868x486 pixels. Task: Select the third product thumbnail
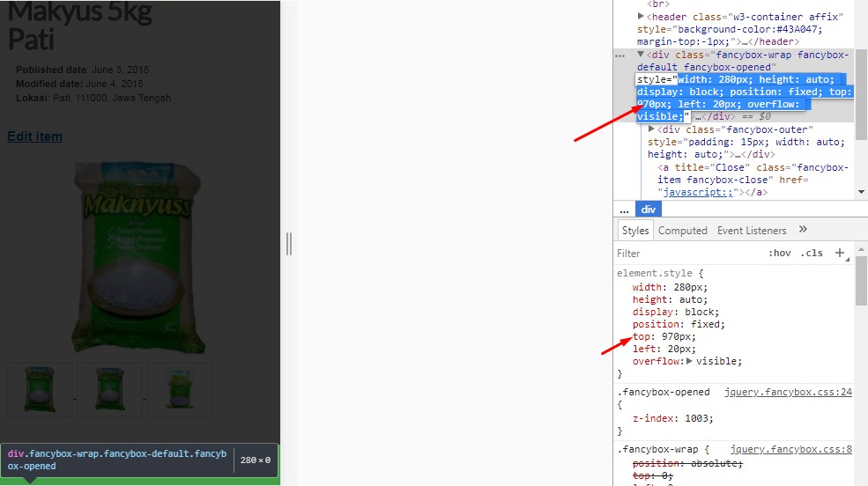180,390
